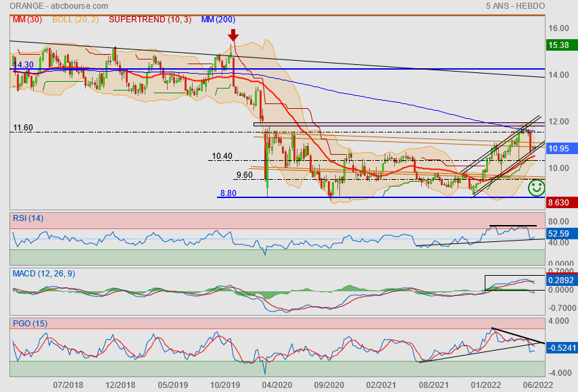Click the 08/2021 date axis label
The width and height of the screenshot is (578, 392).
(434, 385)
